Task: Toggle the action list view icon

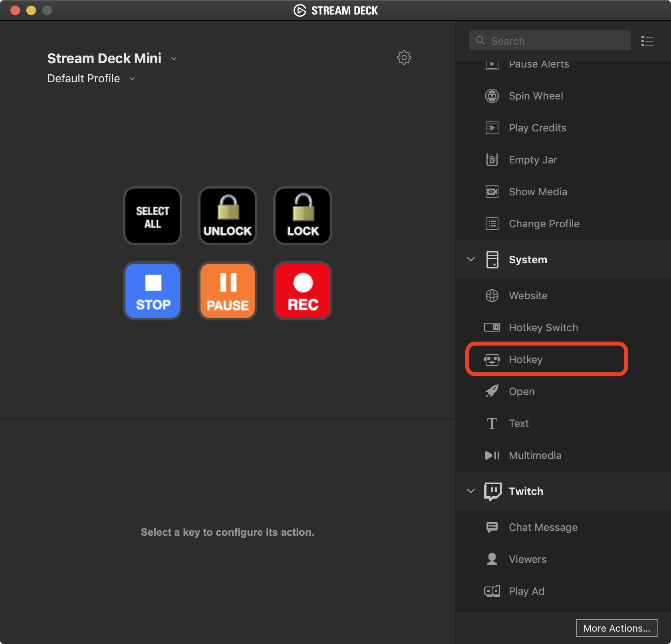Action: [647, 41]
